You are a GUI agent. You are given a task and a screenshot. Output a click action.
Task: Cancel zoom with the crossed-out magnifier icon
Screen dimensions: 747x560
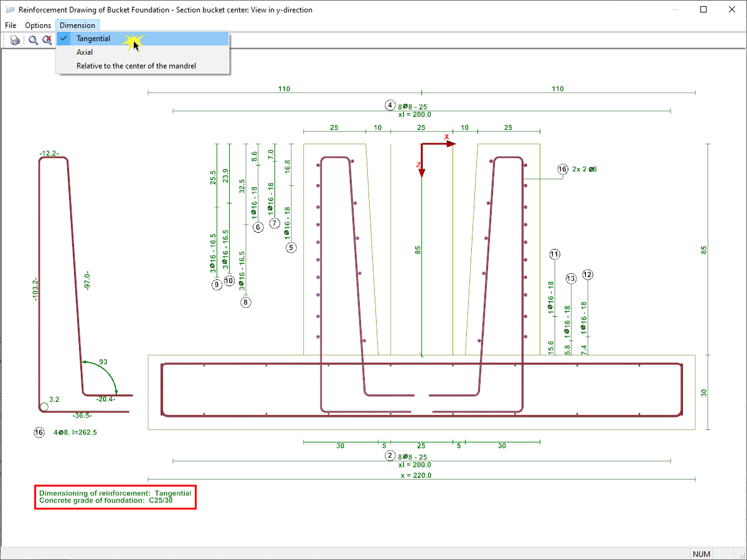(x=47, y=40)
